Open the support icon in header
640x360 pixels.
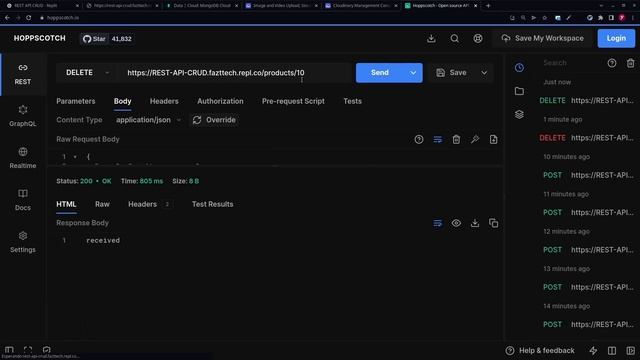click(478, 38)
